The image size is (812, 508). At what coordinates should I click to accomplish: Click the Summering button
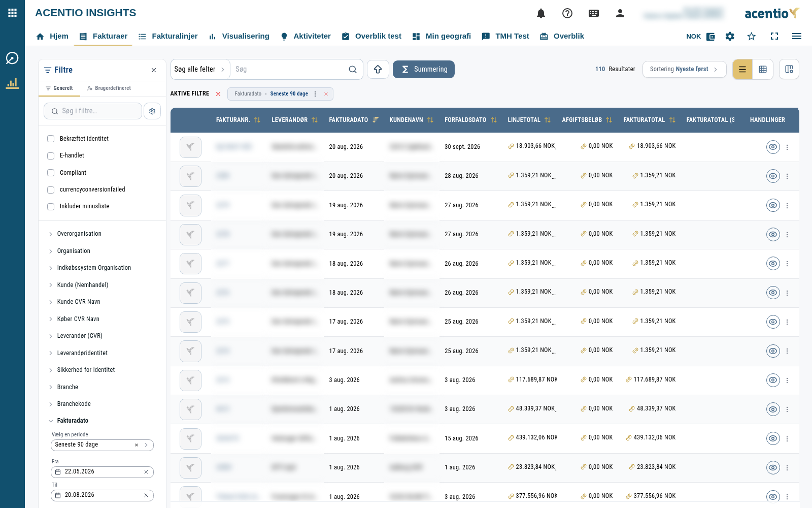424,70
